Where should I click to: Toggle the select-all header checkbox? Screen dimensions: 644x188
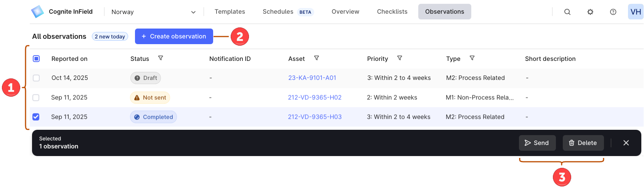(x=36, y=59)
